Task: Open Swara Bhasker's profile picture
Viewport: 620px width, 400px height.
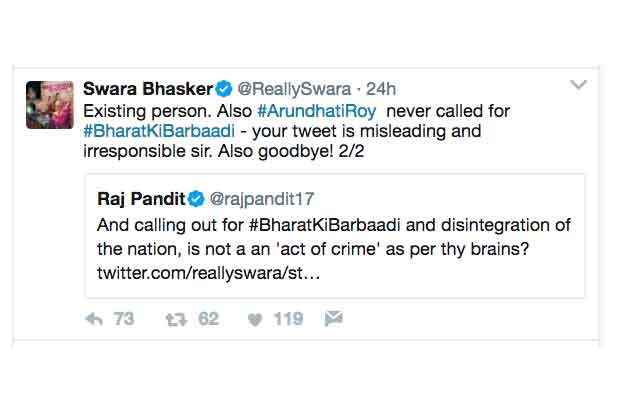Action: pyautogui.click(x=48, y=105)
